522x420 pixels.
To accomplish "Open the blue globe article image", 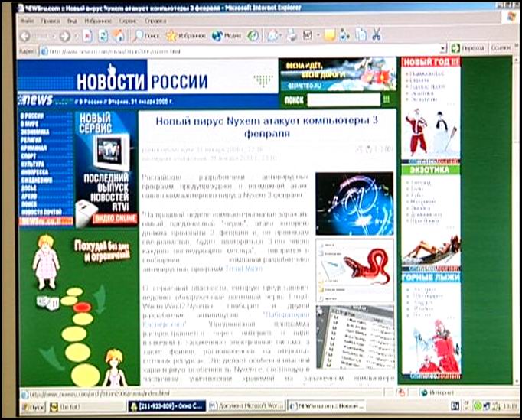I will click(354, 203).
